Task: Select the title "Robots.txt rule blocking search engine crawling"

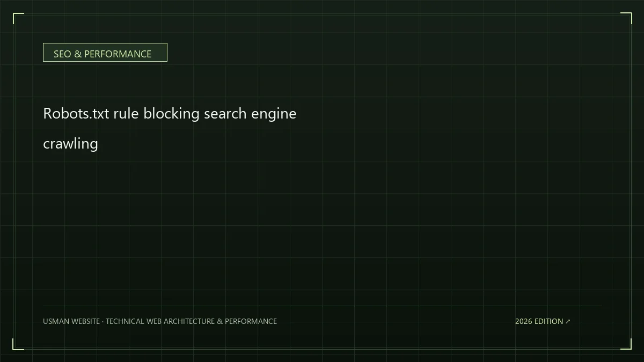Action: 170,129
